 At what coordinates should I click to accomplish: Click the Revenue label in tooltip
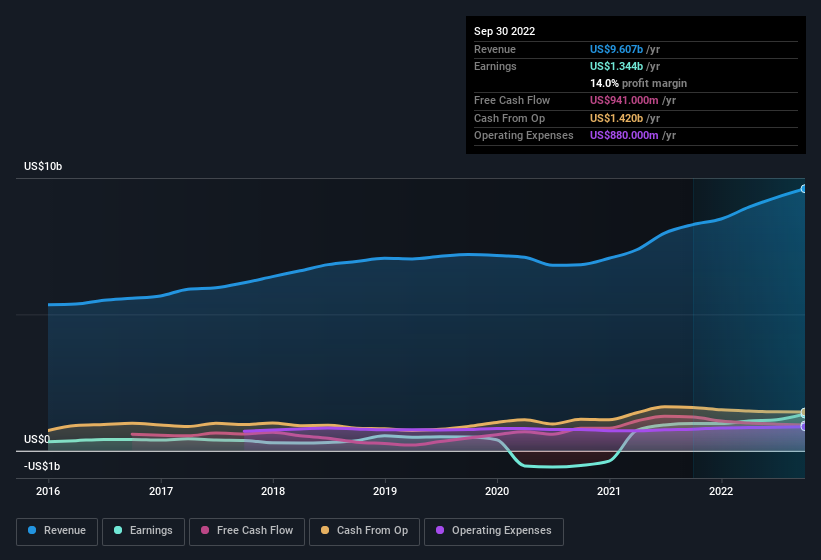[495, 49]
